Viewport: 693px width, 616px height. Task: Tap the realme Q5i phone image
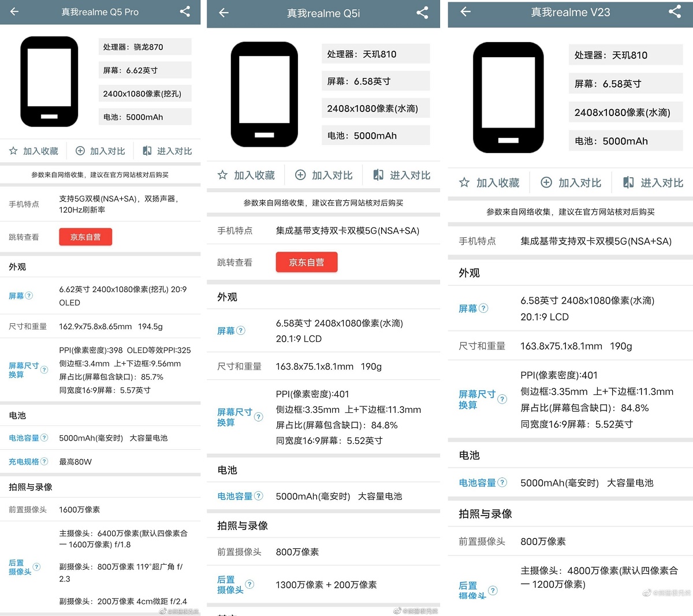264,94
